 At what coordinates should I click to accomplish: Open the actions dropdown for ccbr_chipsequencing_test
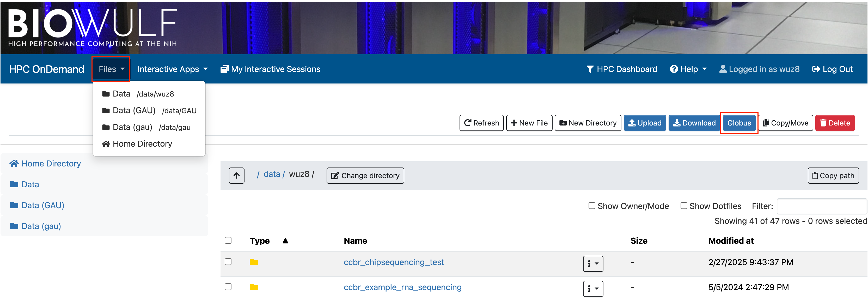click(593, 263)
